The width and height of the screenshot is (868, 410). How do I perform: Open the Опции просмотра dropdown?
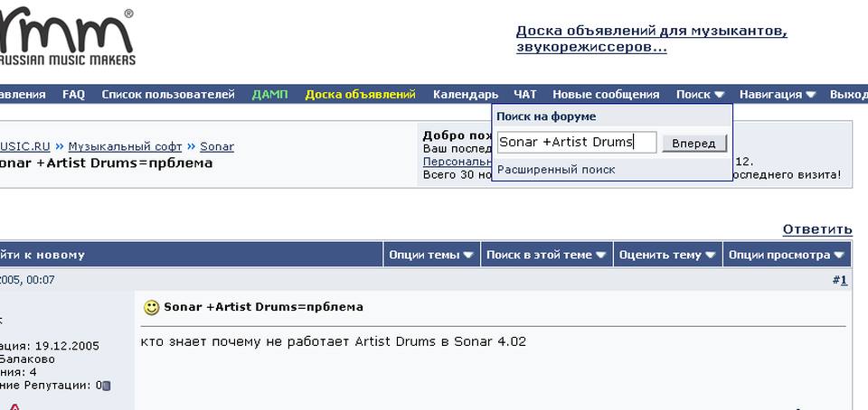[x=787, y=255]
